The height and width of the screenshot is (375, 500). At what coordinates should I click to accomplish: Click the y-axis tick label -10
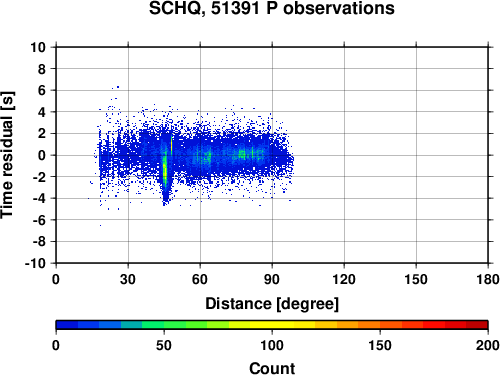[35, 263]
